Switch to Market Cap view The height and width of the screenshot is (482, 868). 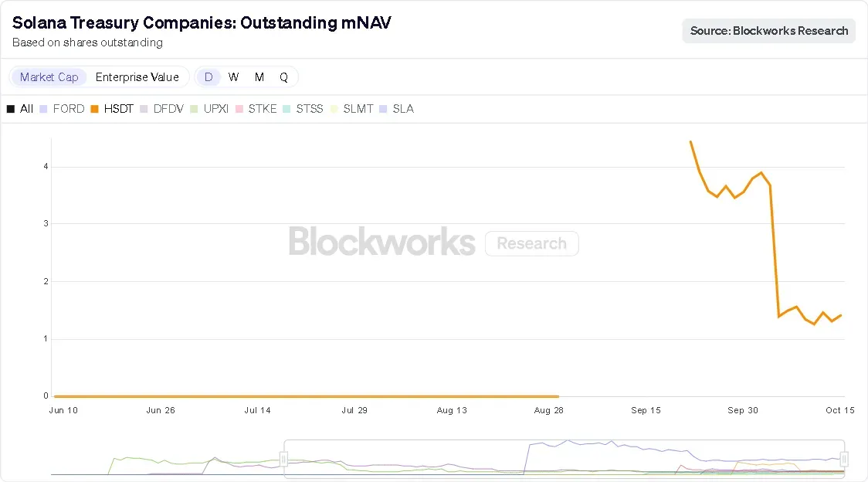point(49,77)
